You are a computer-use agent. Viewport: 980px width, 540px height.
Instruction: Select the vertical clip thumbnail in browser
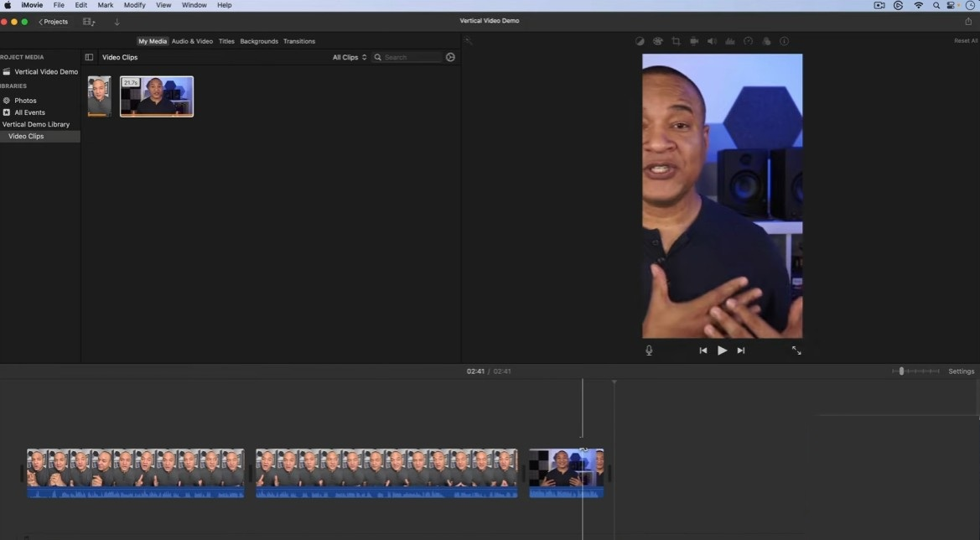(100, 96)
